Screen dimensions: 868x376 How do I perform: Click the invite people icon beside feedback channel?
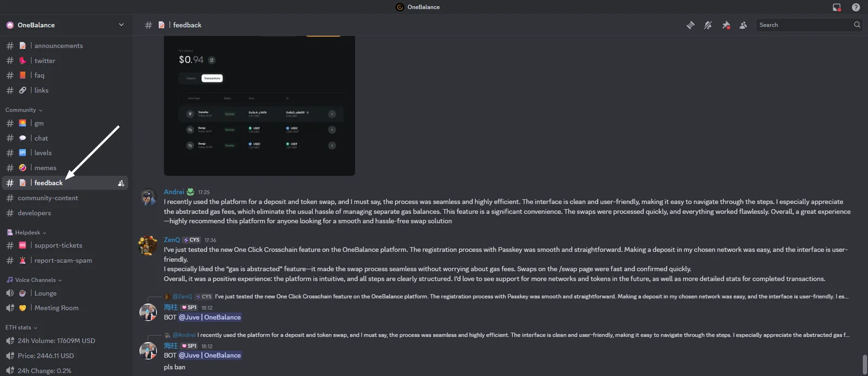tap(121, 183)
